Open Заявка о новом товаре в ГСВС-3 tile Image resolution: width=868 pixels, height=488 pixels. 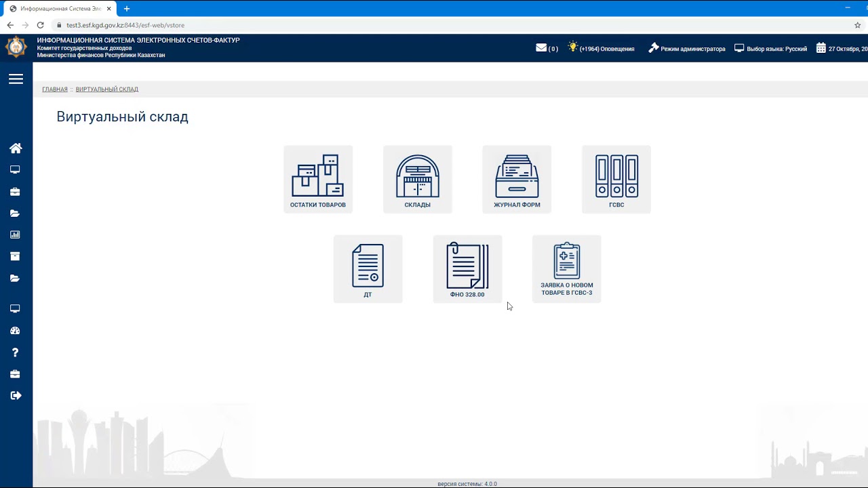[567, 269]
